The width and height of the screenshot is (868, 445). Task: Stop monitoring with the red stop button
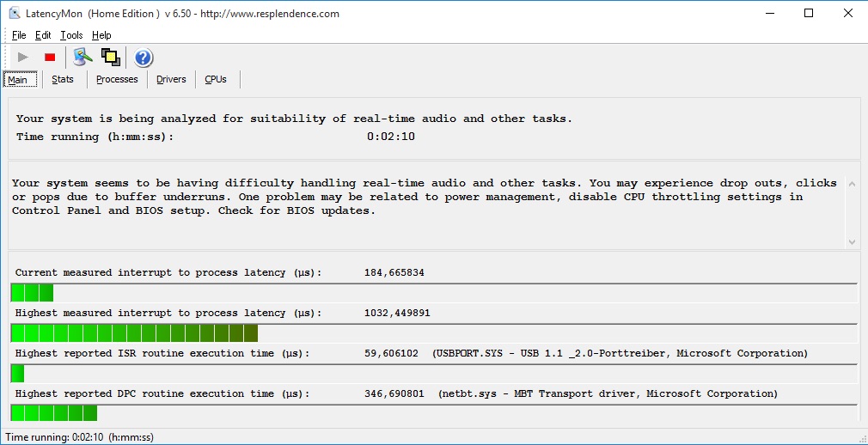50,57
